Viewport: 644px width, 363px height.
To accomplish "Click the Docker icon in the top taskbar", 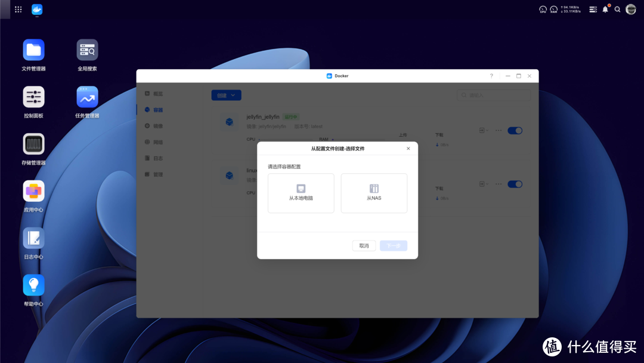I will coord(37,9).
